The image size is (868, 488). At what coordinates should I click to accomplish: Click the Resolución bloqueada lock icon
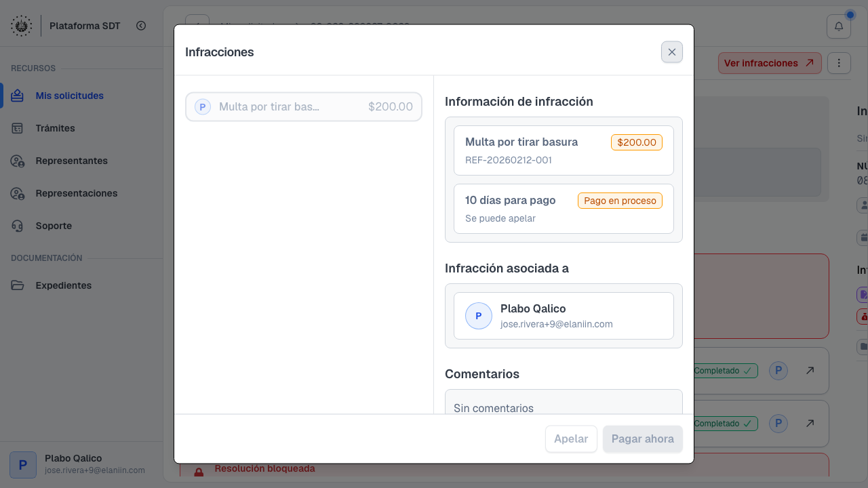coord(199,471)
